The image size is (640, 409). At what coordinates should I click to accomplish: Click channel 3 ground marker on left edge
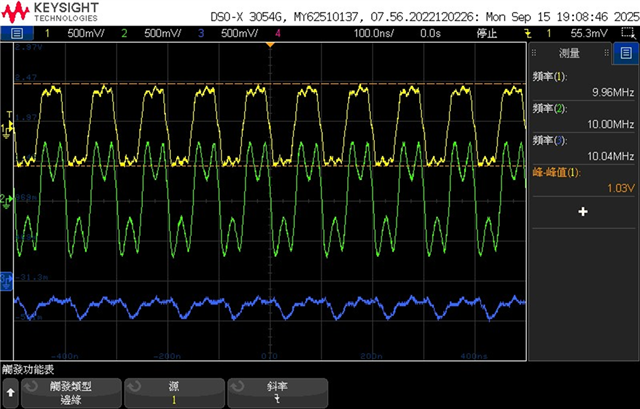click(x=6, y=281)
